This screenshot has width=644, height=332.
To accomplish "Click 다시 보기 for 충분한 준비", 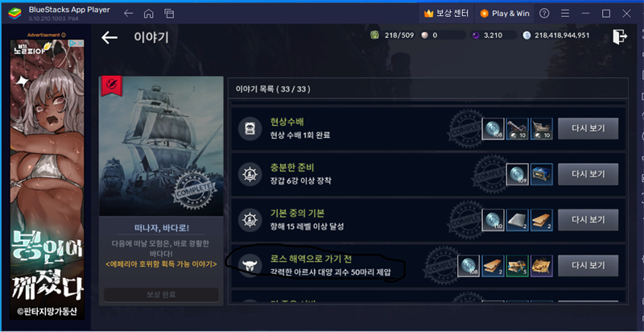I will [x=588, y=174].
